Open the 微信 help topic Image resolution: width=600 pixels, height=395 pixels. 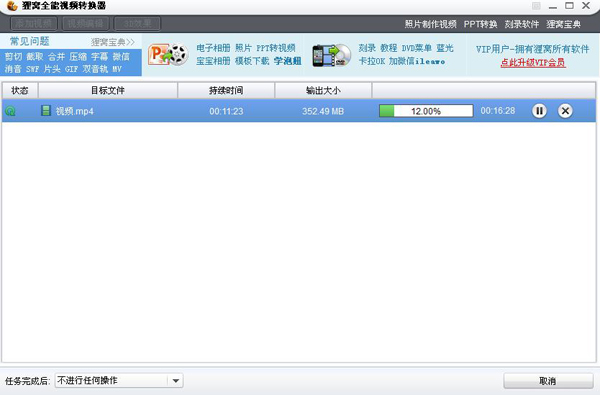(121, 57)
